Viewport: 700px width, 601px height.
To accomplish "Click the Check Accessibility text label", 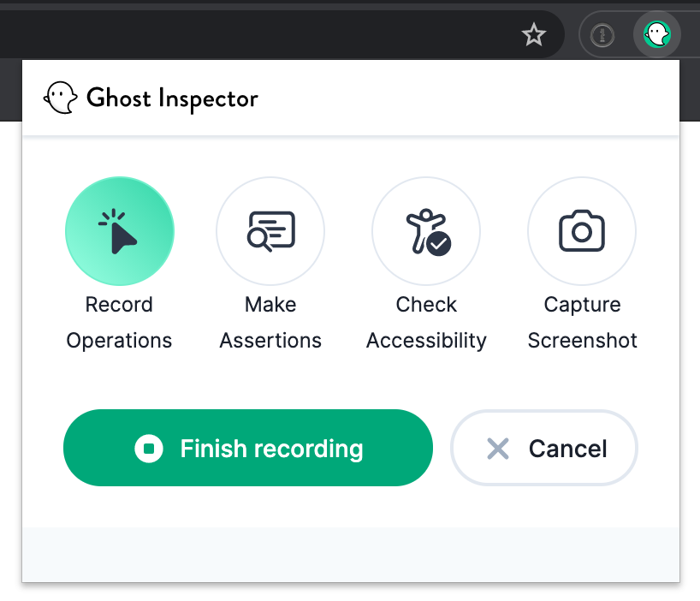I will point(426,322).
